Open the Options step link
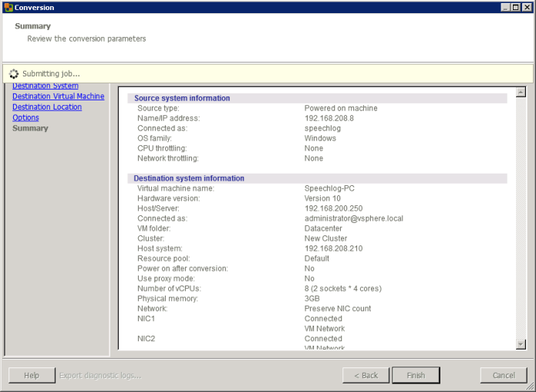The height and width of the screenshot is (392, 536). (x=25, y=118)
